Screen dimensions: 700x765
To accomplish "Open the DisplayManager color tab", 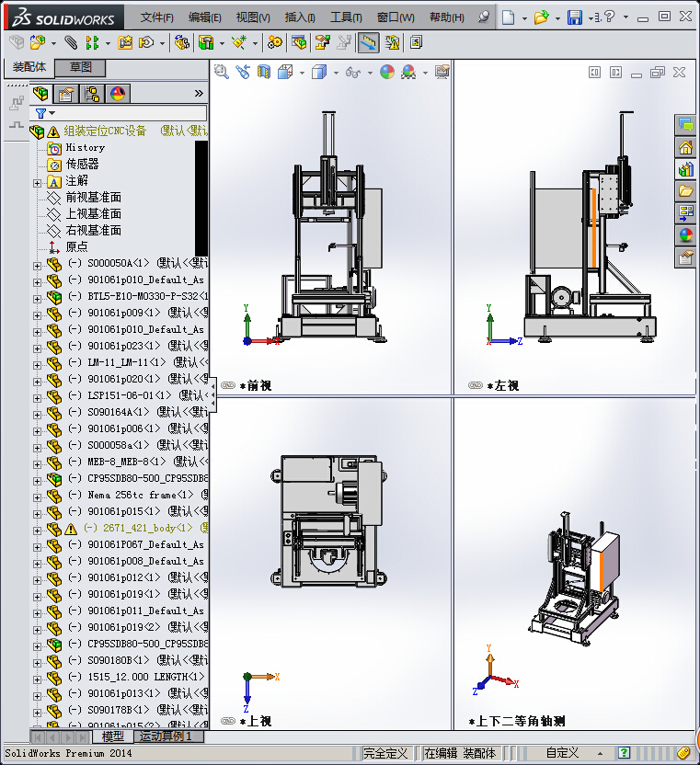I will pyautogui.click(x=118, y=94).
